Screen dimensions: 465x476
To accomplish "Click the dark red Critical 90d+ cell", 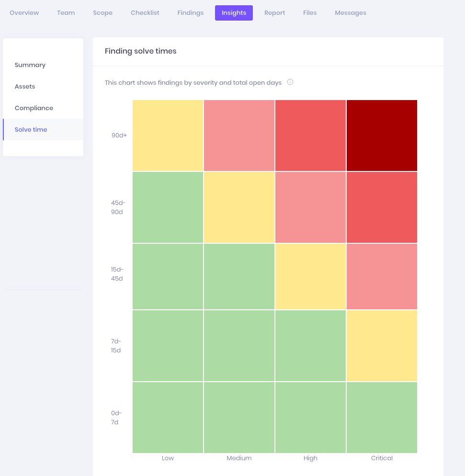I will point(382,136).
